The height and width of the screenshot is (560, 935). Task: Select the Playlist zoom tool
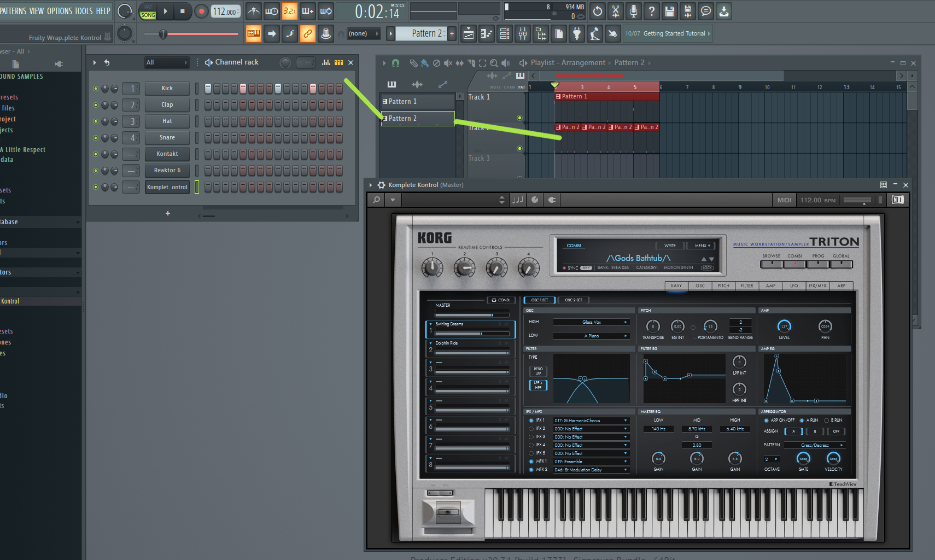click(x=494, y=63)
